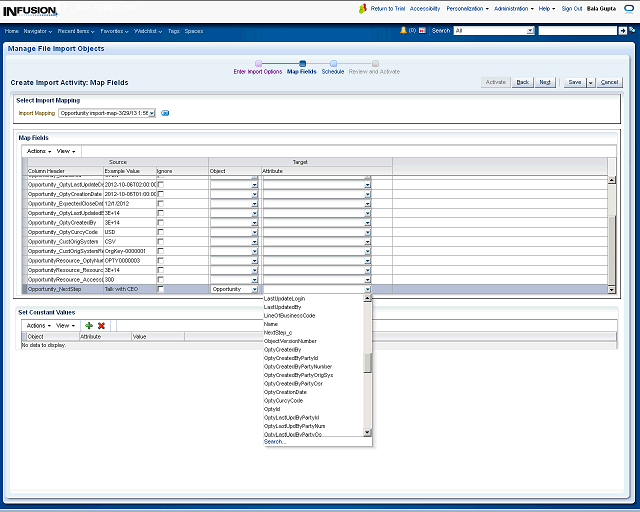
Task: Click the Spaces link in navigation bar
Action: pos(194,31)
